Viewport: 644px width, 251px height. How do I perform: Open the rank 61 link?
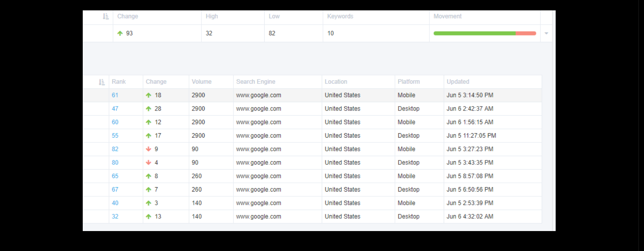point(115,95)
